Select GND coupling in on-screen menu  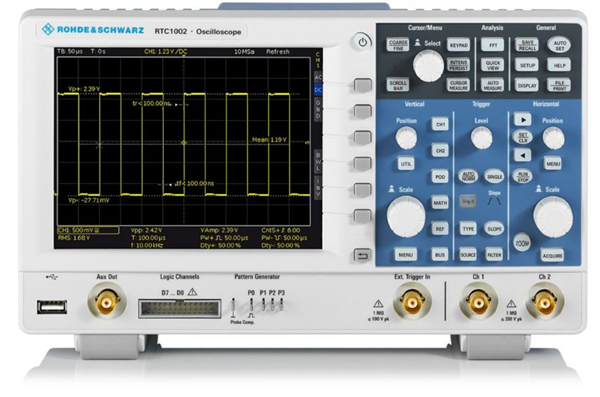(318, 109)
